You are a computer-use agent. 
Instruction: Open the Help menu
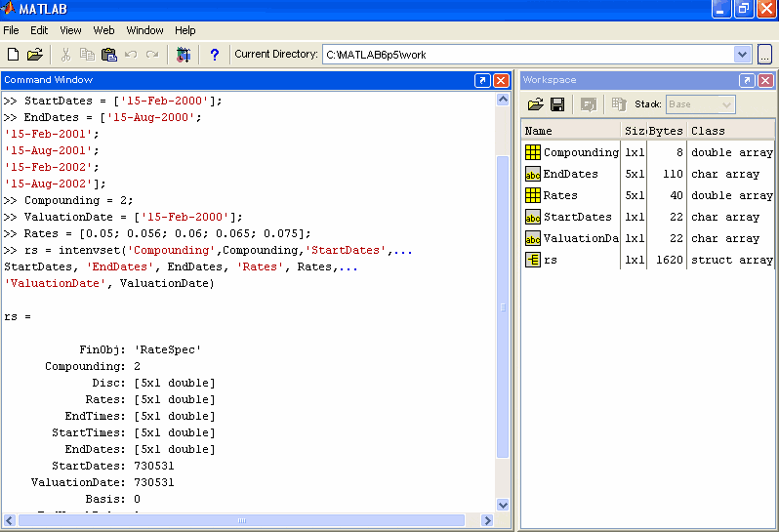pyautogui.click(x=184, y=30)
